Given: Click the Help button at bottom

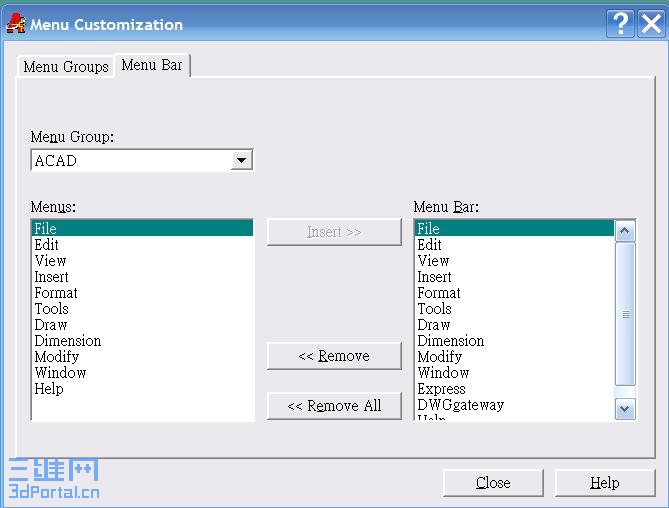Looking at the screenshot, I should click(x=605, y=483).
